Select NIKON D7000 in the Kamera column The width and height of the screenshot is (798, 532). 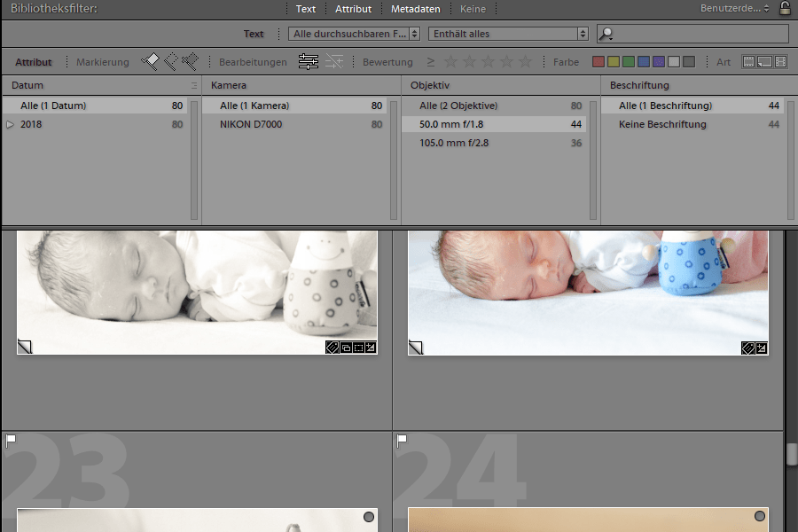(x=251, y=125)
